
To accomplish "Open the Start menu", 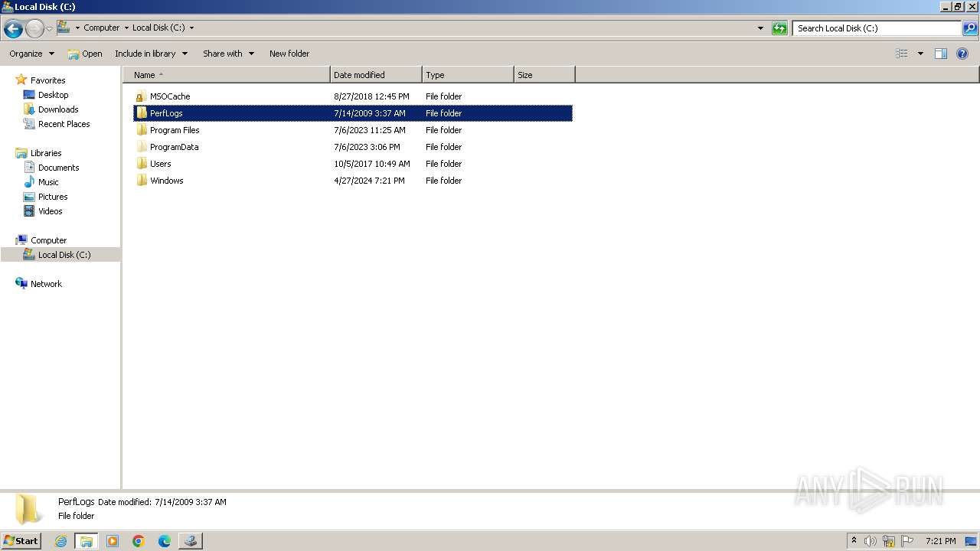I will tap(21, 540).
